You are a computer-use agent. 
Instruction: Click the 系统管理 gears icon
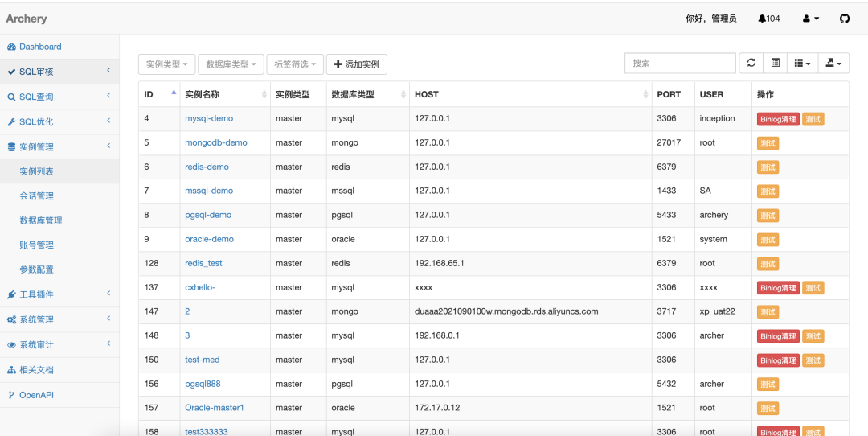click(11, 319)
